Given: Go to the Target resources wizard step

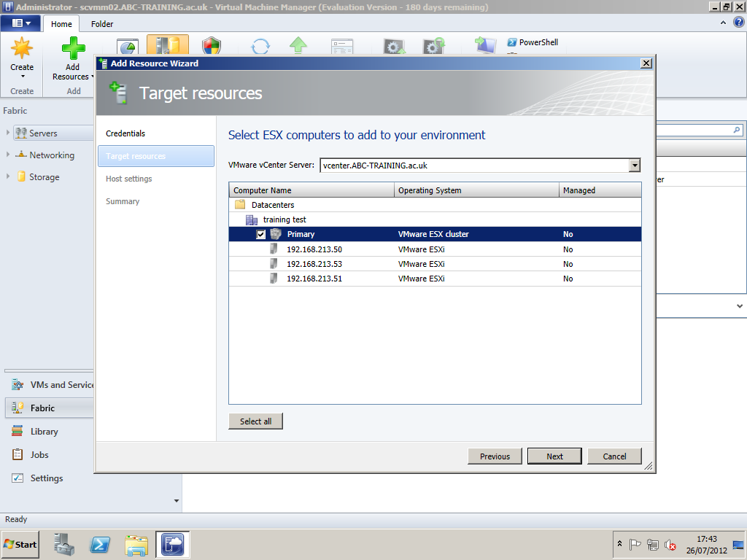Looking at the screenshot, I should [x=156, y=156].
